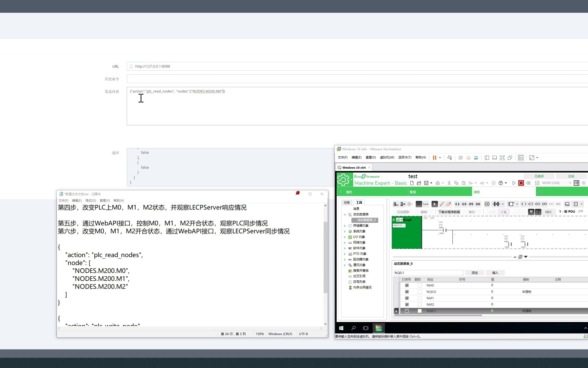This screenshot has height=368, width=588.
Task: Click the 150% zoom control in Notepad status bar
Action: coord(260,334)
